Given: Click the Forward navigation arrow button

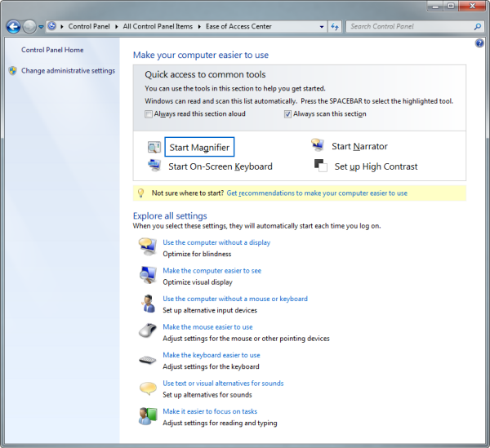Looking at the screenshot, I should (x=29, y=27).
